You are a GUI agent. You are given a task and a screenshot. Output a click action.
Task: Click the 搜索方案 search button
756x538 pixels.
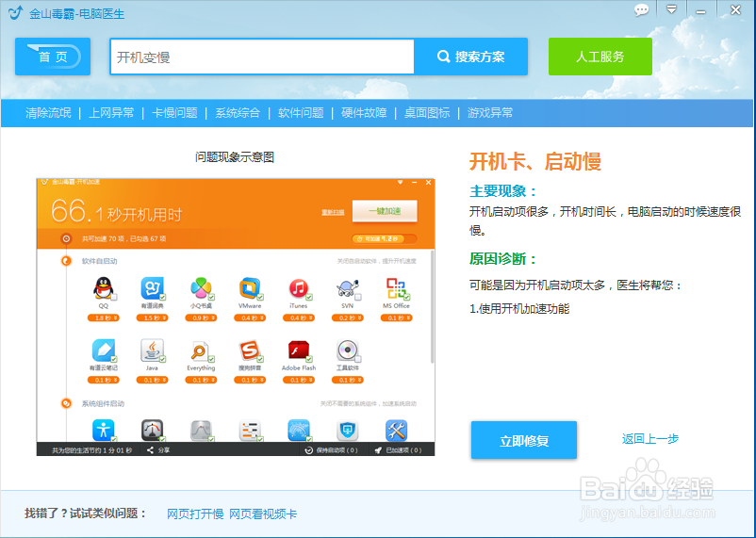pyautogui.click(x=470, y=57)
